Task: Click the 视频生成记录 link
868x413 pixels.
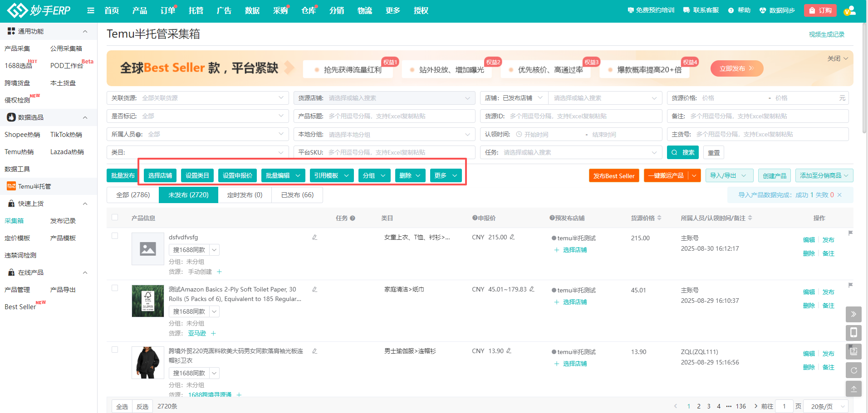Action: coord(826,34)
